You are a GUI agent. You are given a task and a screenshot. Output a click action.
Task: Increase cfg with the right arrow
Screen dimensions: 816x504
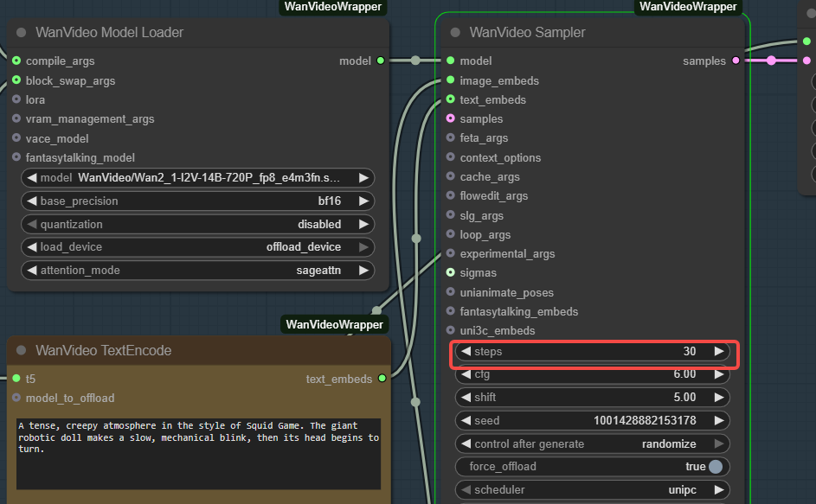(719, 374)
